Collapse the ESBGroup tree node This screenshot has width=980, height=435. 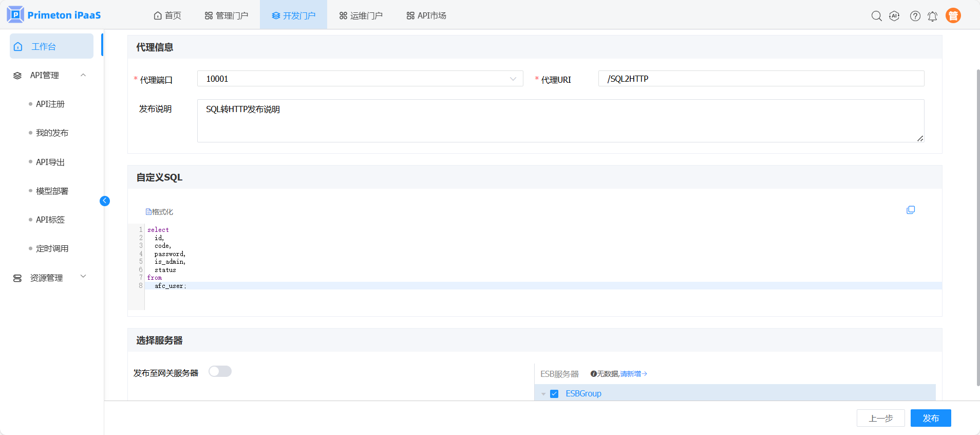click(x=543, y=394)
